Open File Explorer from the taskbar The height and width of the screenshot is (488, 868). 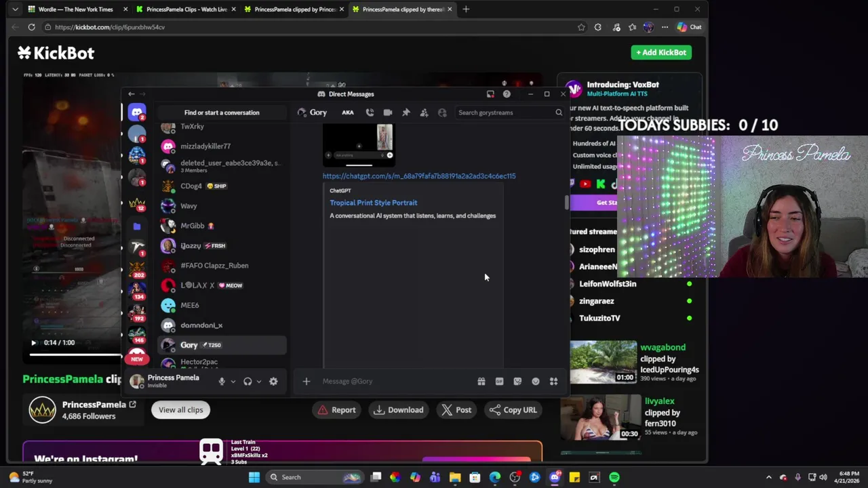pos(455,477)
